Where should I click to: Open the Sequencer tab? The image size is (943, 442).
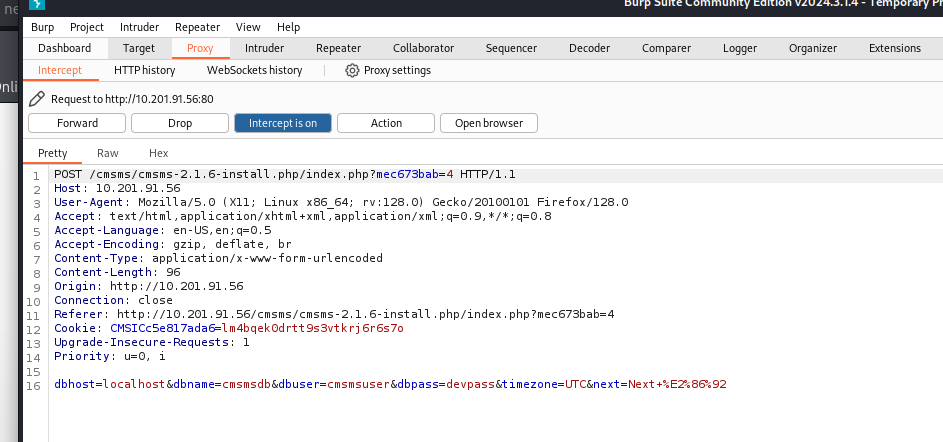[511, 48]
